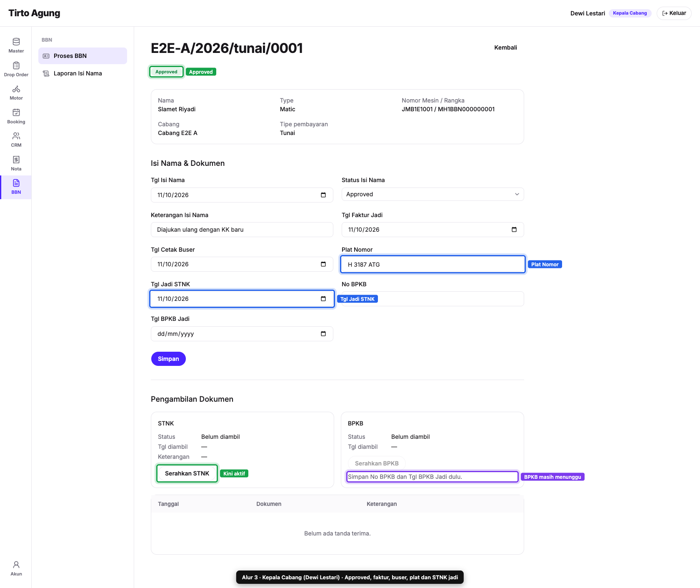Click the Tirto Agung logo text
This screenshot has width=700, height=588.
point(34,13)
